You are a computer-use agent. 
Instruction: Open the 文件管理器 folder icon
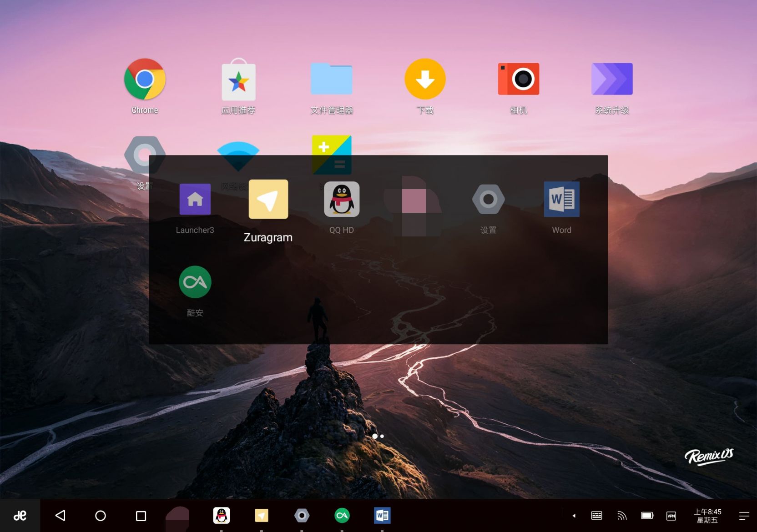click(x=332, y=79)
